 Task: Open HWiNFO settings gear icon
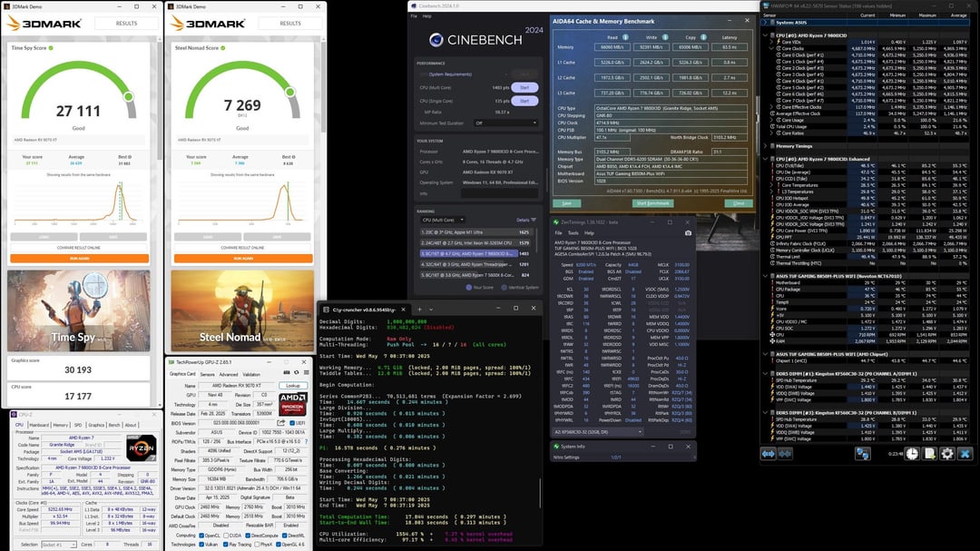946,454
